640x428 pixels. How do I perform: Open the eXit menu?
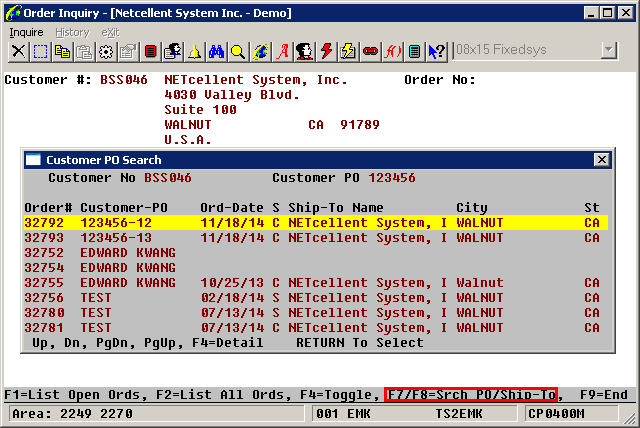[x=110, y=32]
